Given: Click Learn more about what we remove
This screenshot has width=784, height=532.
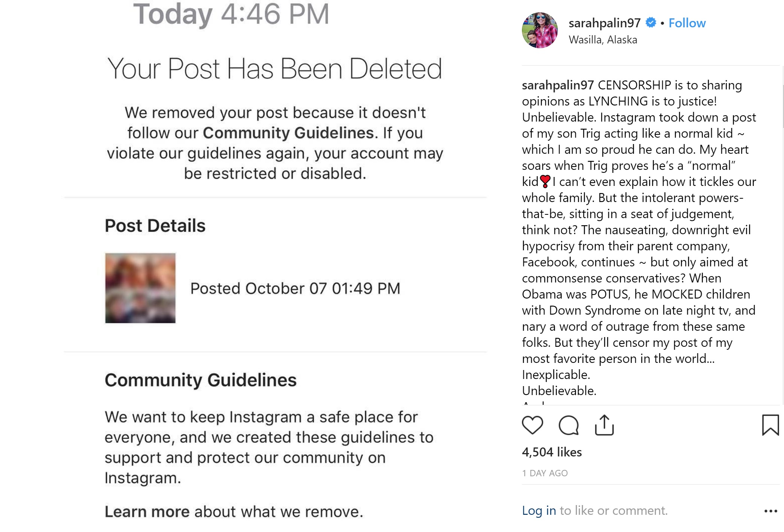Looking at the screenshot, I should pyautogui.click(x=147, y=512).
